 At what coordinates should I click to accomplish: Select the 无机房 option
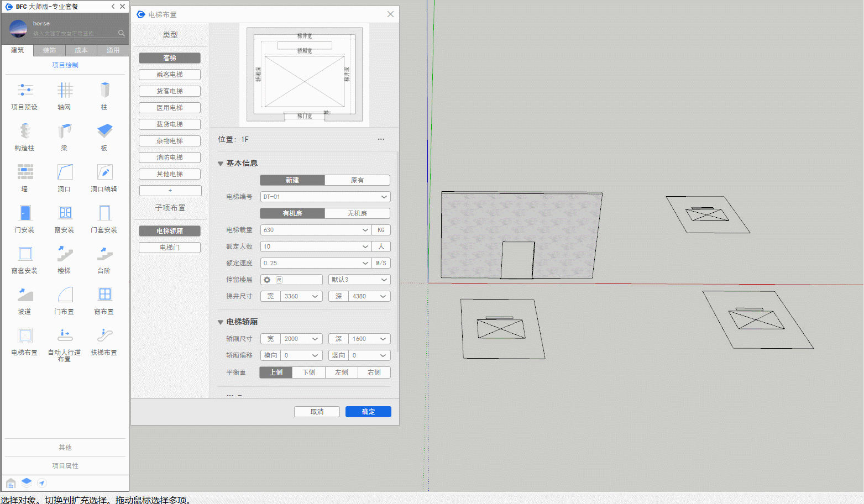click(x=357, y=213)
